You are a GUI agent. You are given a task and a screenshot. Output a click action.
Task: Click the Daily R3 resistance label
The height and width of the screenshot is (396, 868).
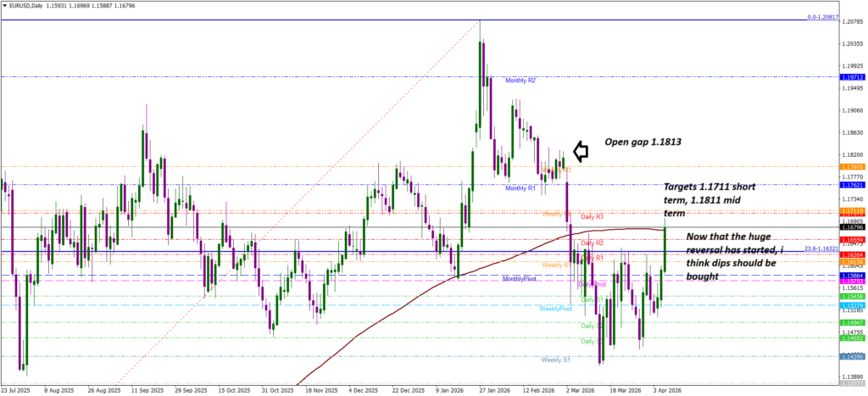(592, 218)
